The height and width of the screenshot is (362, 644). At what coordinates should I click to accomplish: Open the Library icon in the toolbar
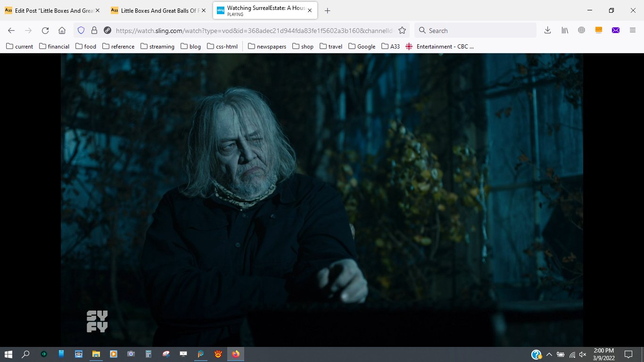(564, 31)
